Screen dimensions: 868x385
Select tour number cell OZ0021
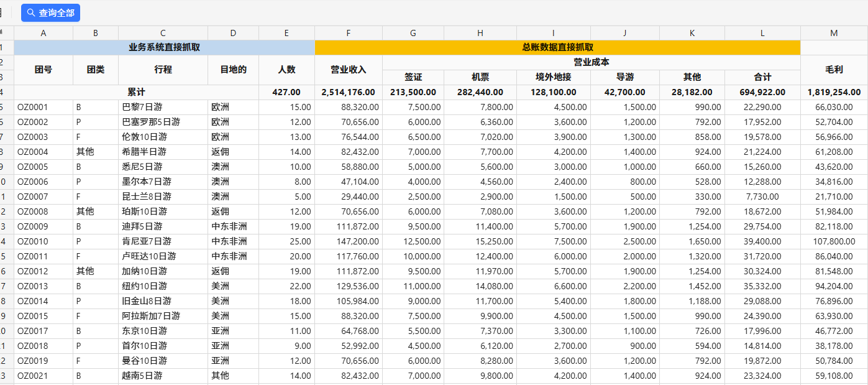43,376
